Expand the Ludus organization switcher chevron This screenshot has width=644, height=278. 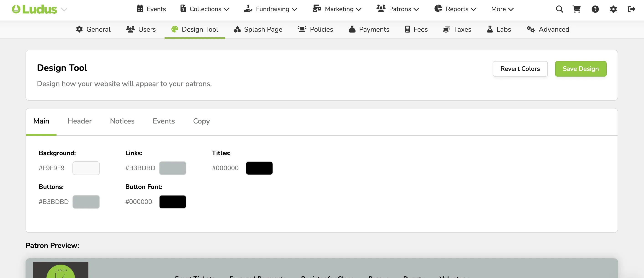click(64, 10)
